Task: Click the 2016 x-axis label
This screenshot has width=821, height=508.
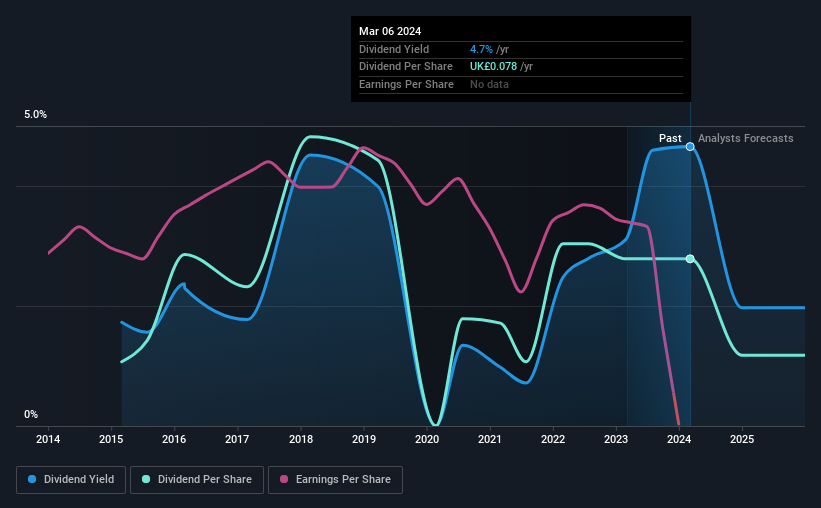Action: 174,439
